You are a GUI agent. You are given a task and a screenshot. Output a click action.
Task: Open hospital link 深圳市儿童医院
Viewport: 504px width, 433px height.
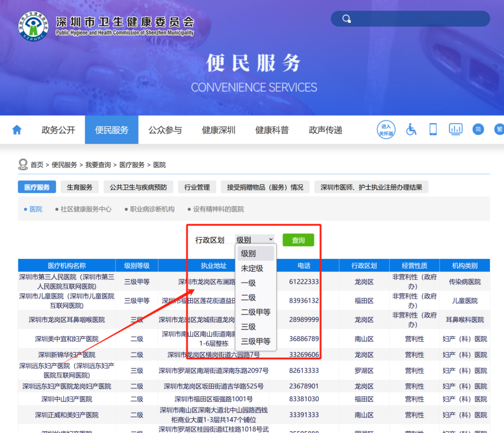(x=66, y=300)
